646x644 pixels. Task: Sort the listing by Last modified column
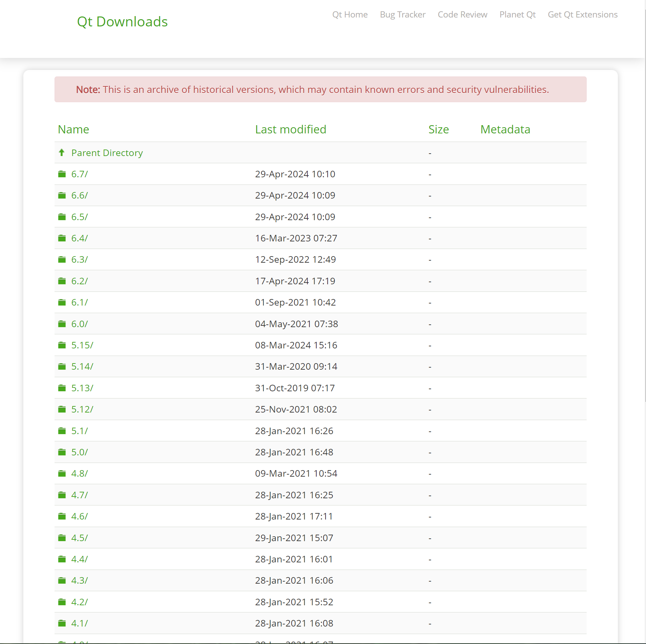[291, 129]
